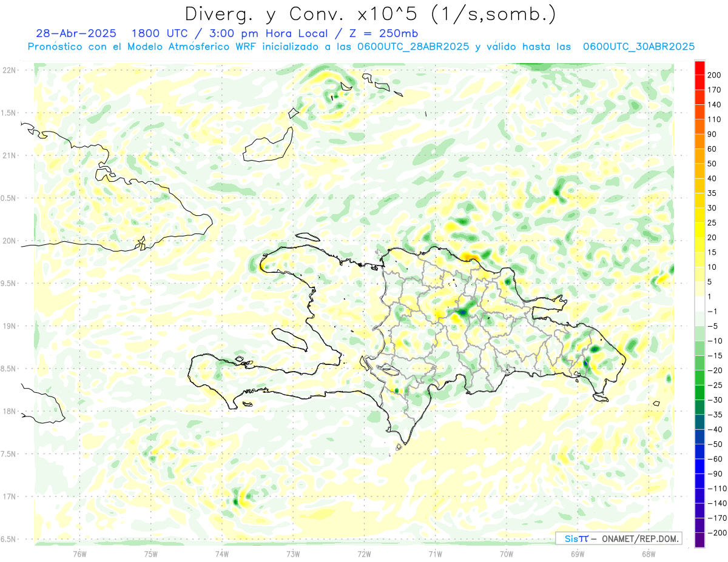
Task: Select the '6.5N' axis label
Action: (9, 540)
